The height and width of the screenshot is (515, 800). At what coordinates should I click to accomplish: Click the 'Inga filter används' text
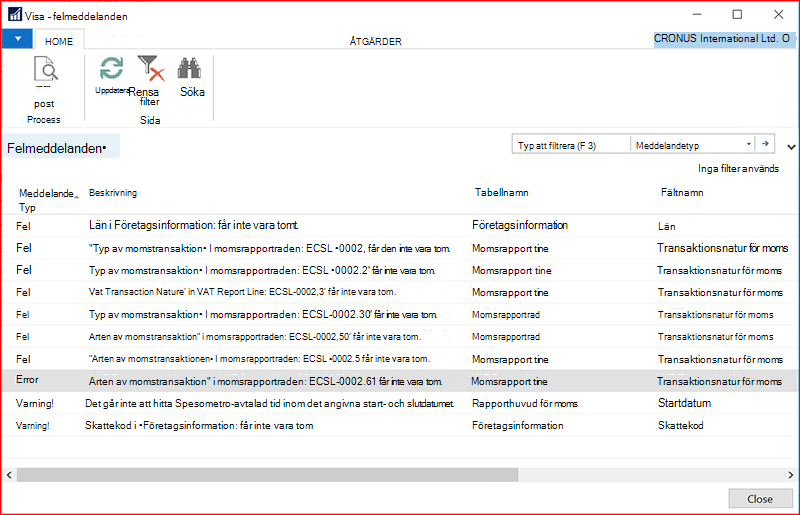tap(738, 168)
